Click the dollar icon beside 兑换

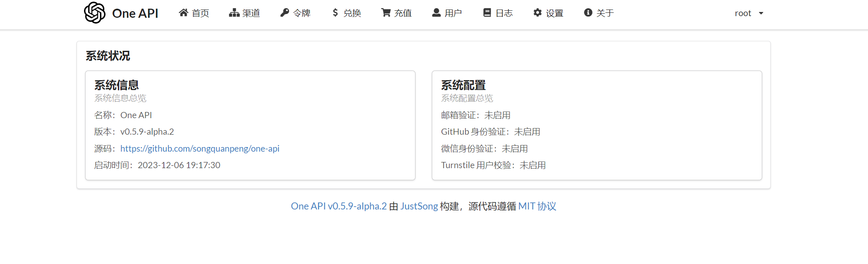pos(335,13)
